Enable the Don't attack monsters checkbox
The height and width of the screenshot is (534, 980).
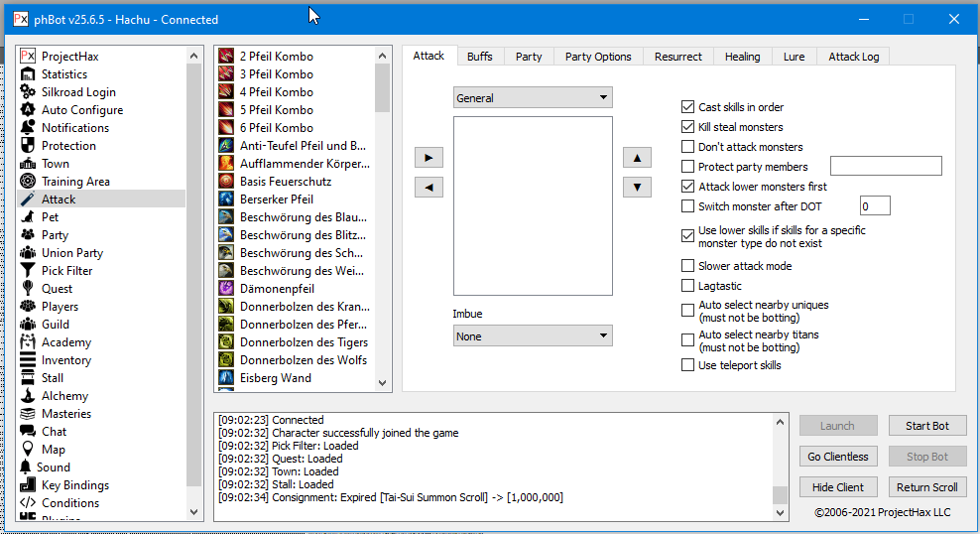tap(688, 147)
